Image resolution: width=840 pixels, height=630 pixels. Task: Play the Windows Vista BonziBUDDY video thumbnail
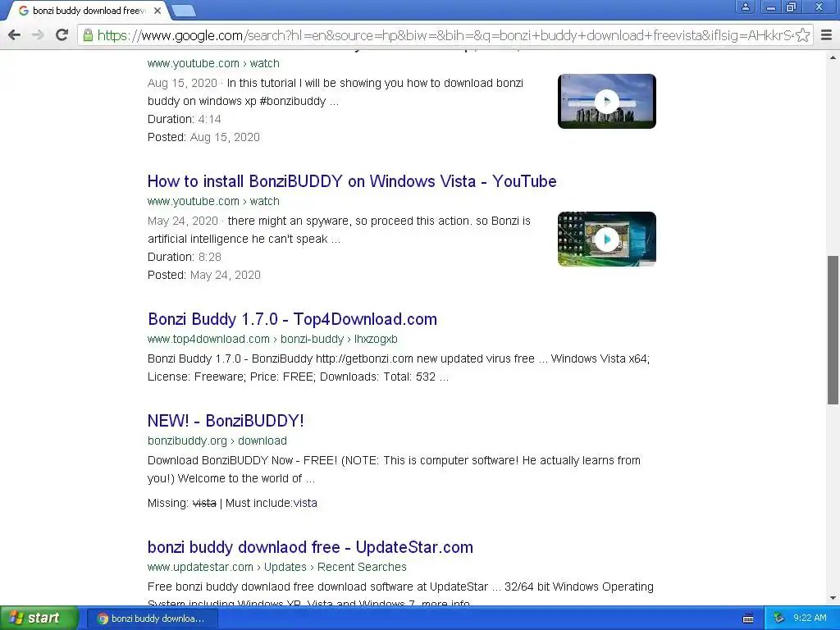606,239
